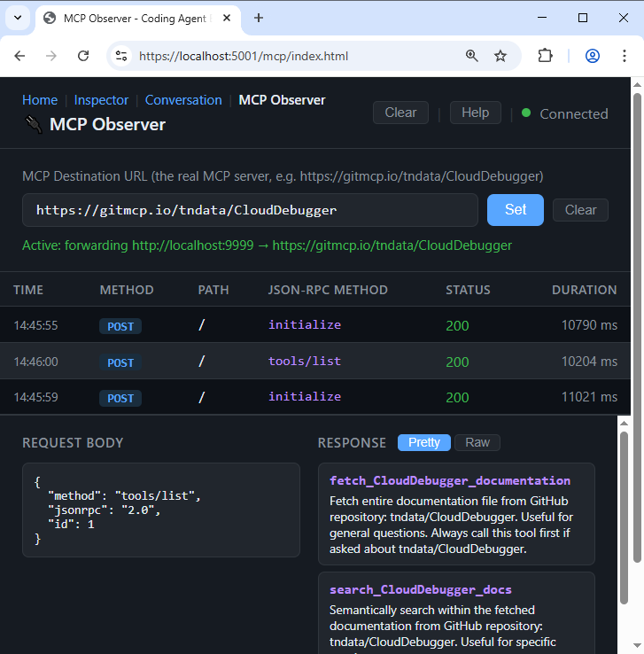Click the request body JSON code block
The width and height of the screenshot is (644, 654).
click(161, 510)
